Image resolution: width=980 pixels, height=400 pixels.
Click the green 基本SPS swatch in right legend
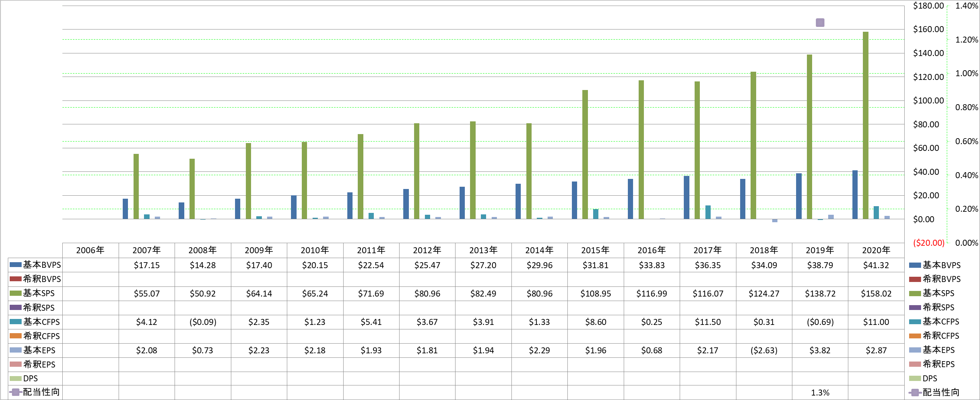915,293
